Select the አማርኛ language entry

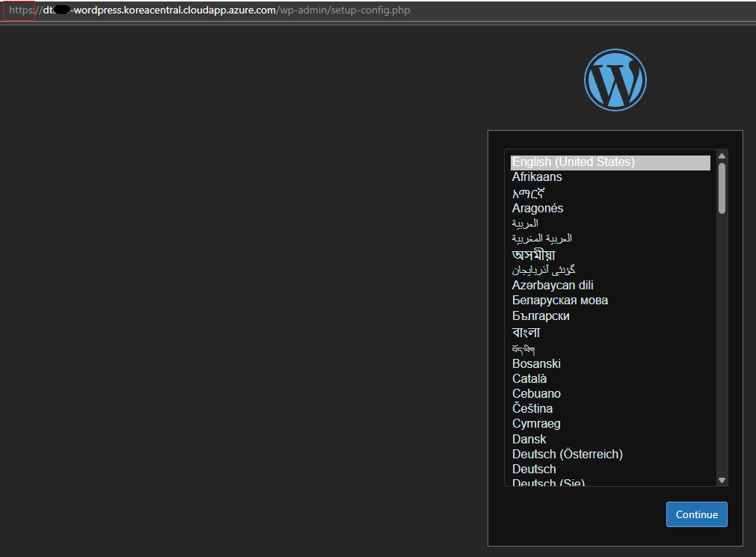click(x=610, y=194)
